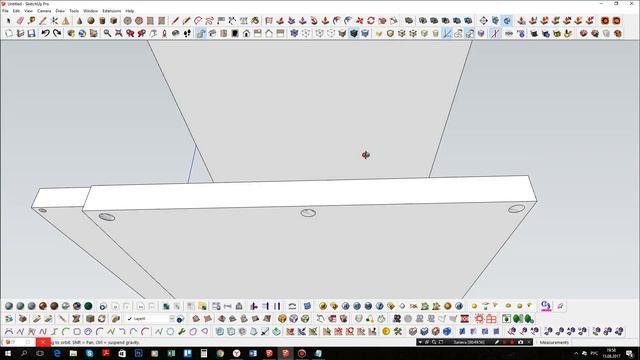Screen dimensions: 640x360
Task: Click the Zoom Extents icon
Action: click(x=118, y=33)
